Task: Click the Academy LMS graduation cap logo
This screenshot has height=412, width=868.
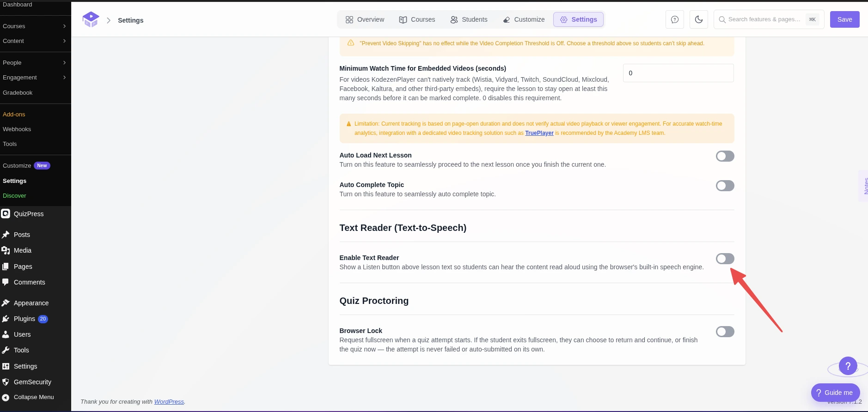Action: click(x=91, y=19)
